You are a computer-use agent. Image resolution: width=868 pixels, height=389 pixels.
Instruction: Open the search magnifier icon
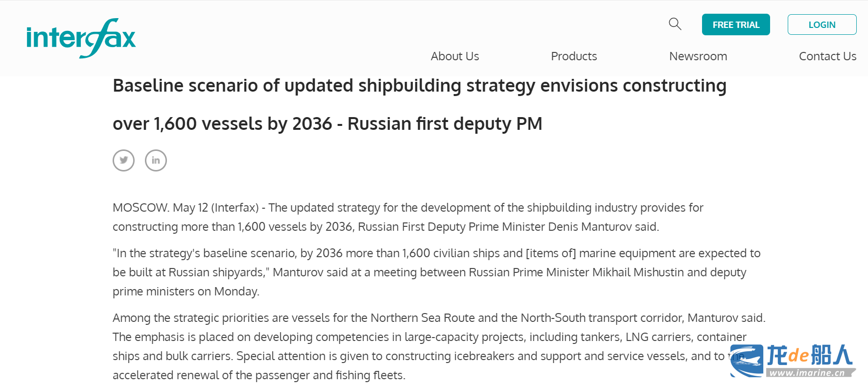pyautogui.click(x=675, y=24)
